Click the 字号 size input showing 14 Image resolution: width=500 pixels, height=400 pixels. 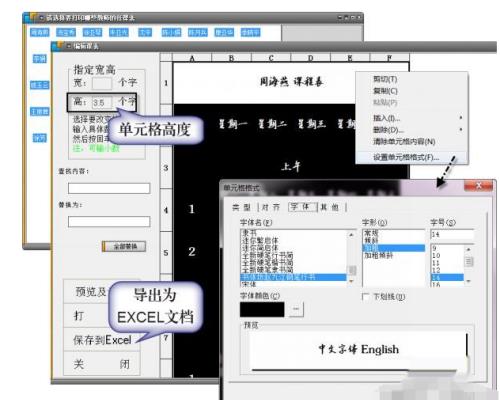[x=452, y=235]
